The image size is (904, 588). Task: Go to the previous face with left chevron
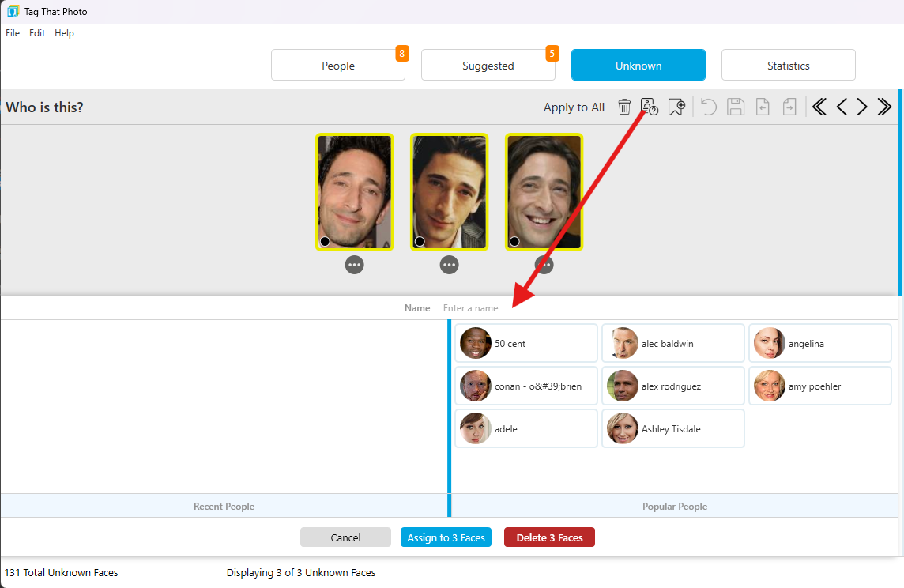(842, 107)
